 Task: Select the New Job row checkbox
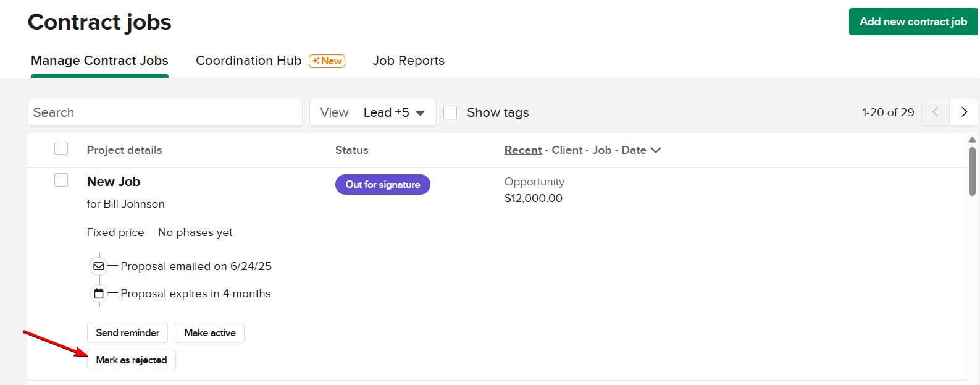point(61,180)
